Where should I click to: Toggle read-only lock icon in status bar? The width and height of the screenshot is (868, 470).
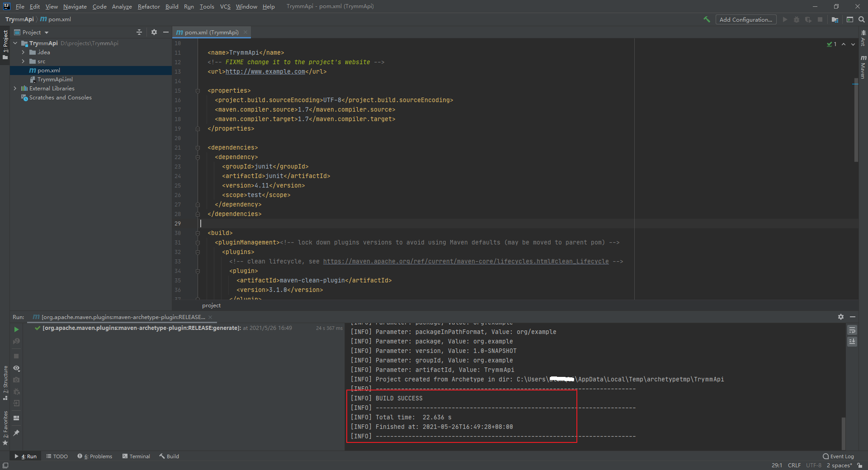(x=859, y=465)
